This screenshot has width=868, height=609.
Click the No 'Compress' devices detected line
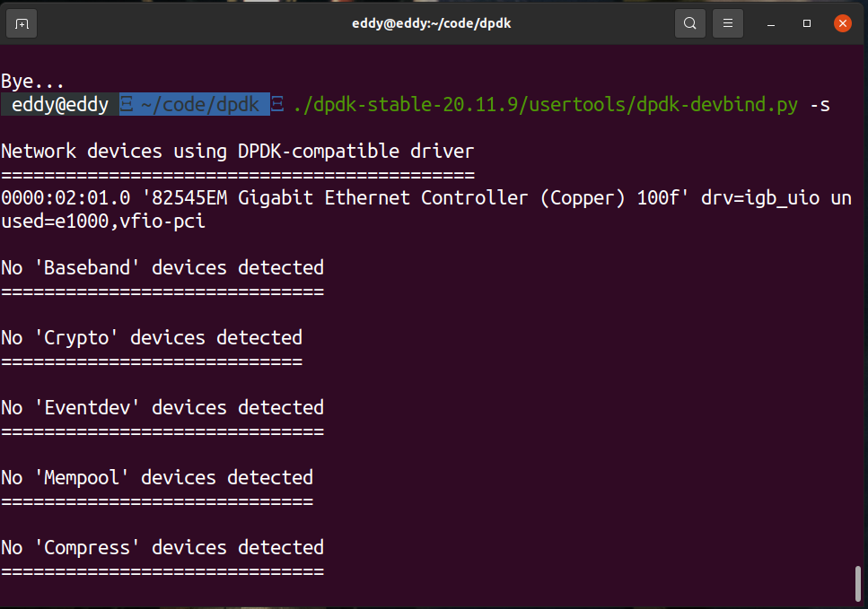162,547
